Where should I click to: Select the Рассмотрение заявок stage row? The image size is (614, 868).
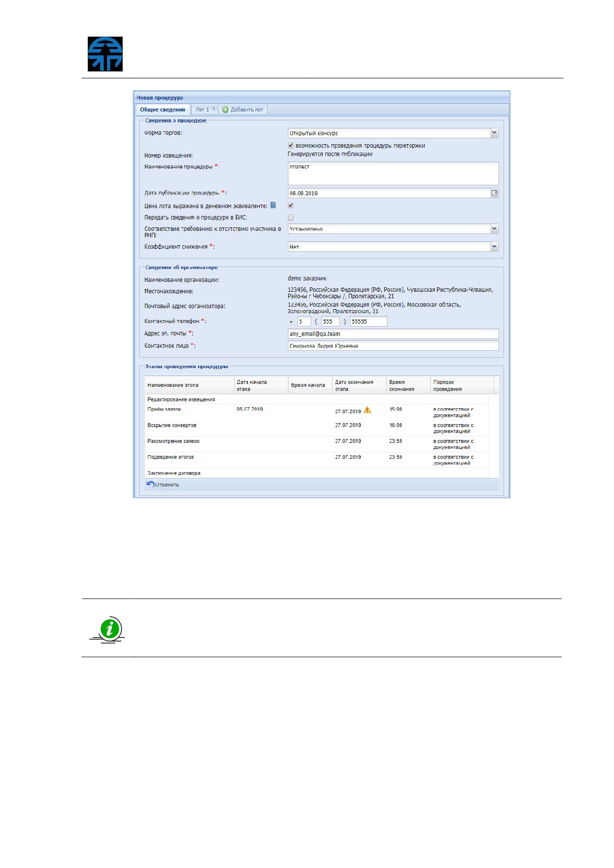[317, 444]
